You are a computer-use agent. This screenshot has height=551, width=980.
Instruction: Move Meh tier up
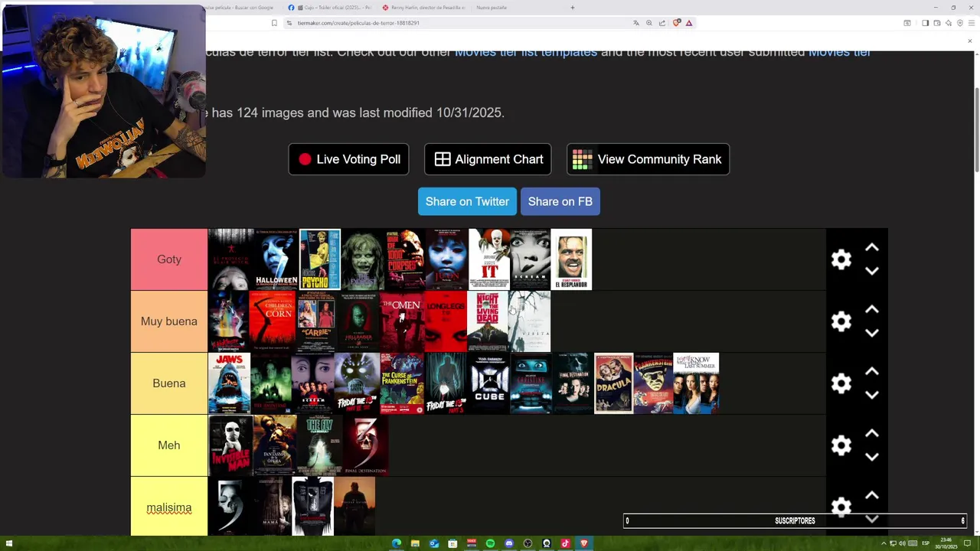coord(871,434)
